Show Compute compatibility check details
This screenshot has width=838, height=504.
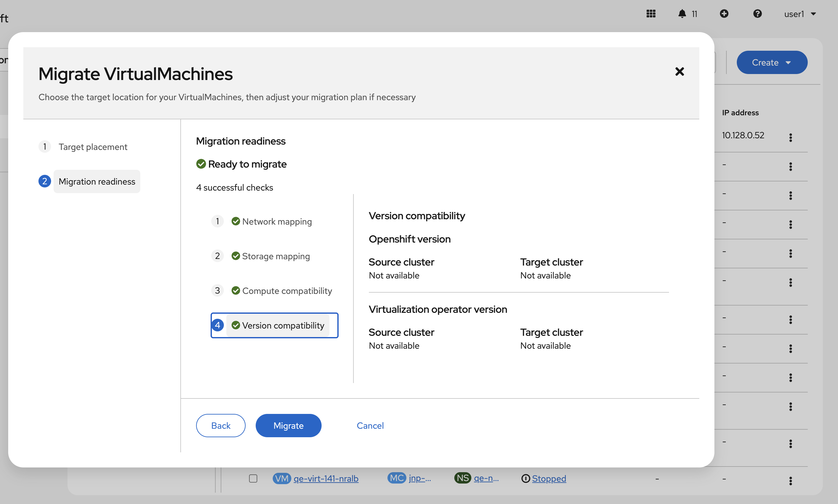pos(287,291)
